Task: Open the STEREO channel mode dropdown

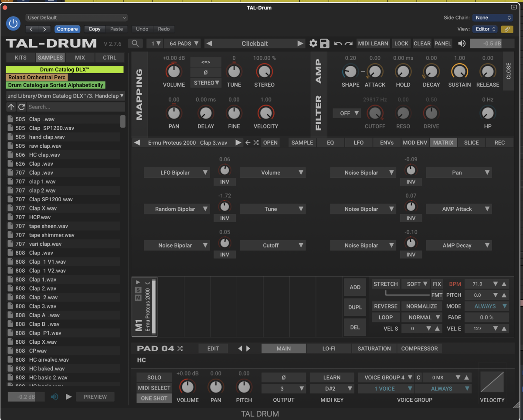Action: (206, 83)
